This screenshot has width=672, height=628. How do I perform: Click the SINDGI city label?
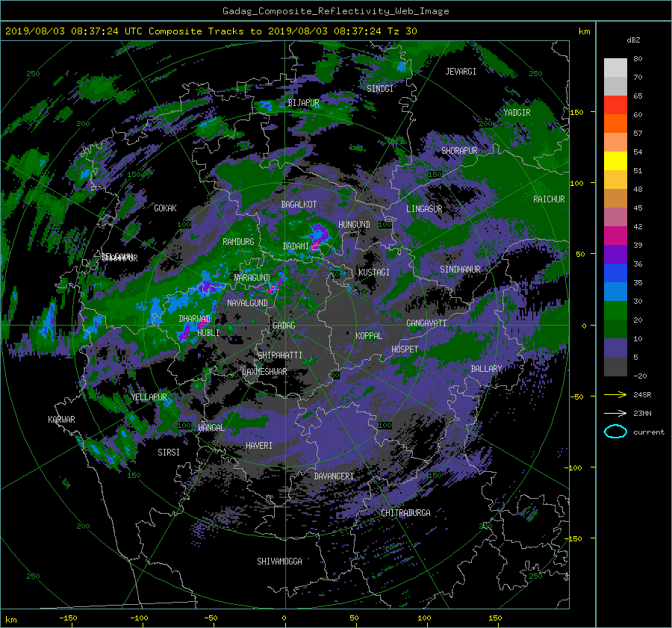(380, 89)
